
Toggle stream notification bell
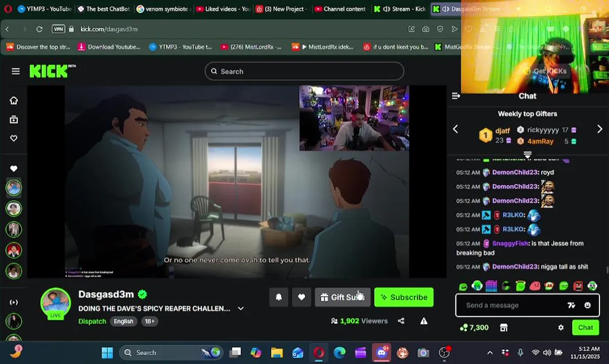coord(279,297)
